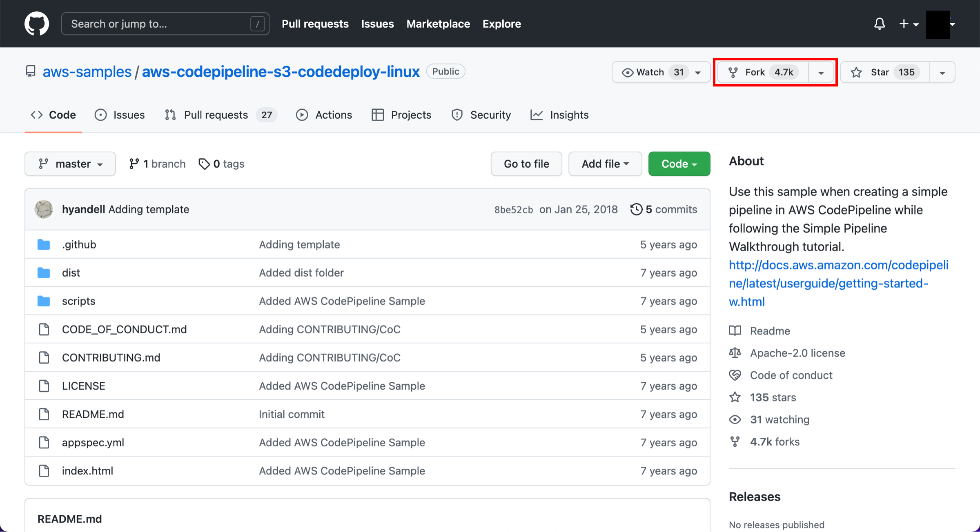The width and height of the screenshot is (980, 532).
Task: Switch to the Issues tab
Action: pyautogui.click(x=120, y=115)
